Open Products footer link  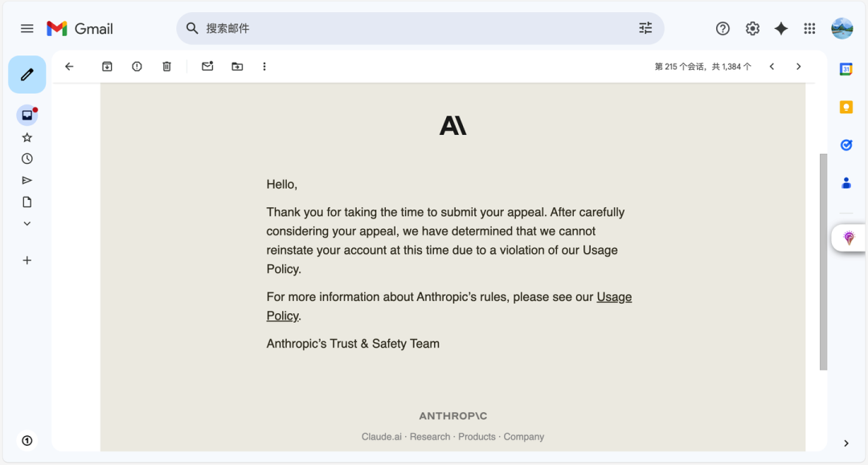click(x=477, y=437)
